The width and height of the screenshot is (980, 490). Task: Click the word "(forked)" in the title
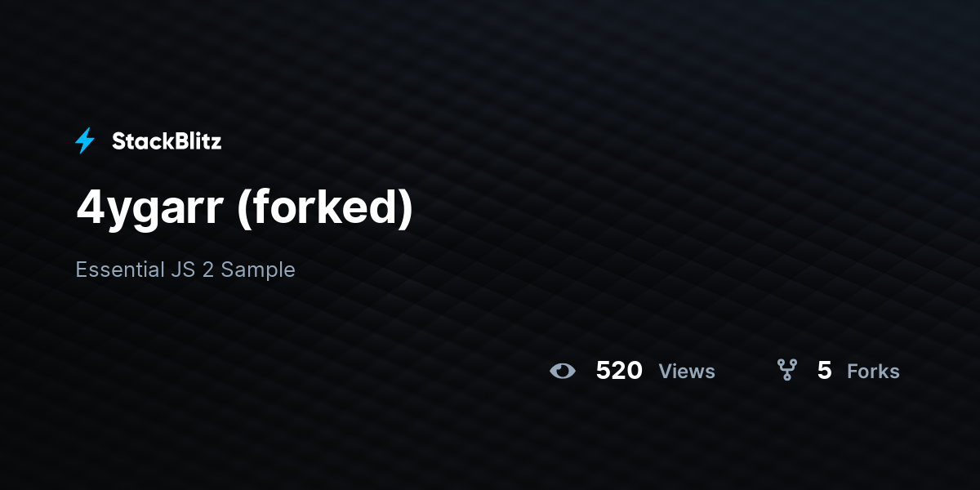coord(325,209)
